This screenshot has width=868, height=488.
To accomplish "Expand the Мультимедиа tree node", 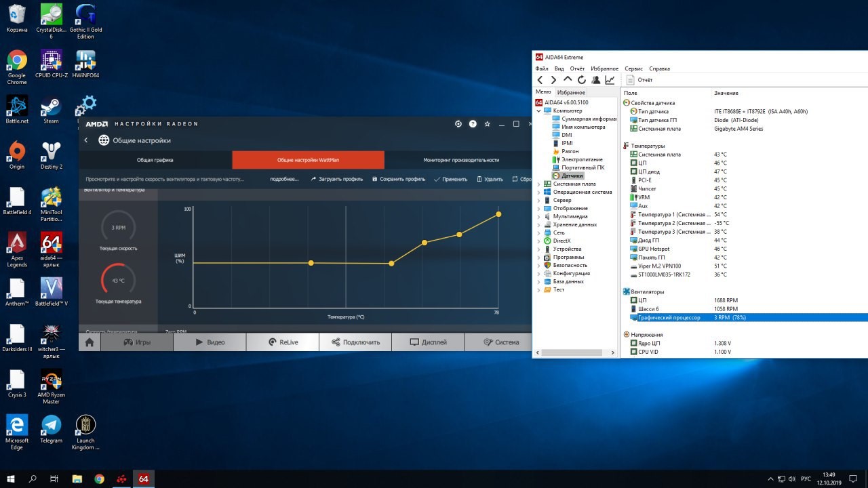I will [x=539, y=216].
